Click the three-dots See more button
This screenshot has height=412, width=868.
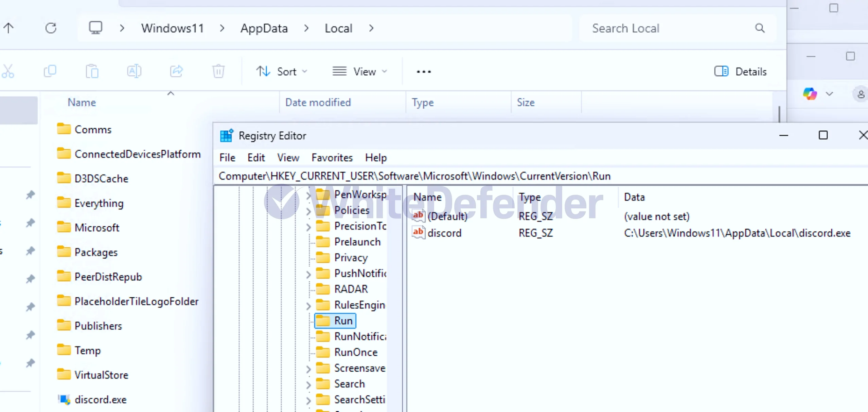pyautogui.click(x=424, y=72)
